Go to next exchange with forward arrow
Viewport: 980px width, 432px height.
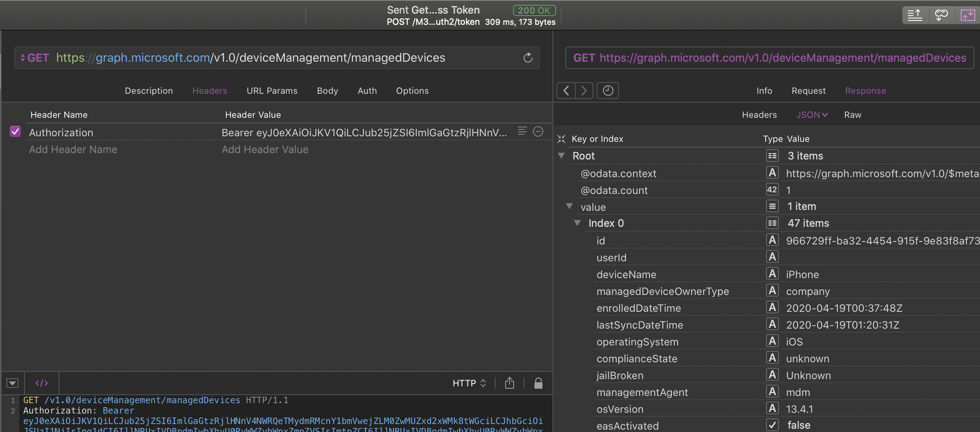584,91
